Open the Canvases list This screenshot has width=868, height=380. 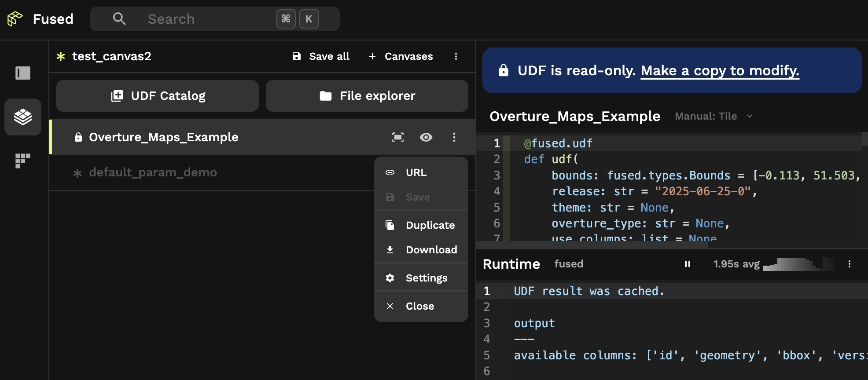(x=401, y=56)
